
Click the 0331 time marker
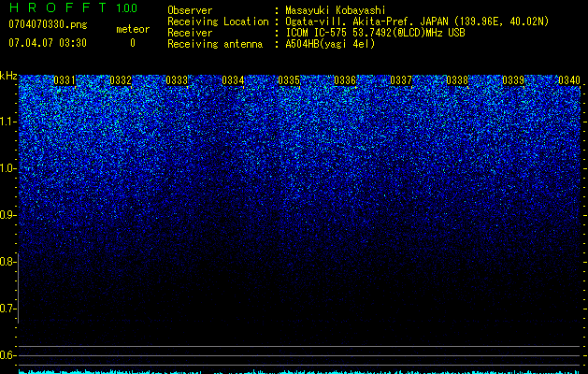[65, 80]
